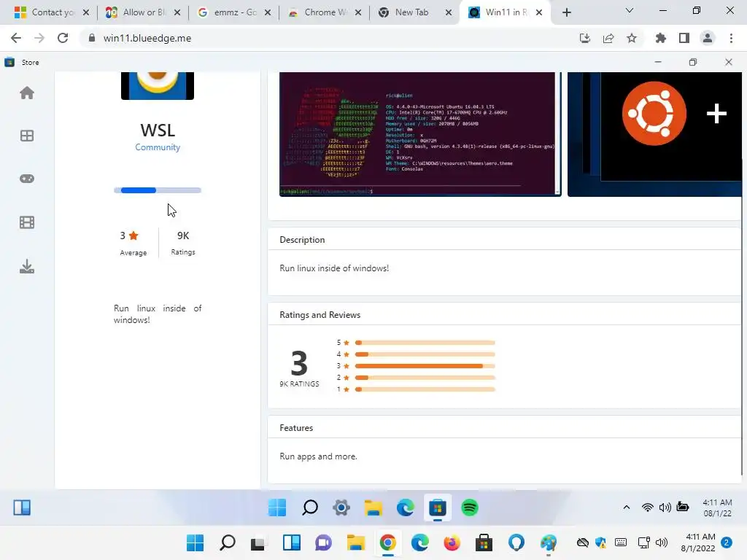Image resolution: width=747 pixels, height=560 pixels.
Task: Bookmark this page with the star icon
Action: click(632, 38)
